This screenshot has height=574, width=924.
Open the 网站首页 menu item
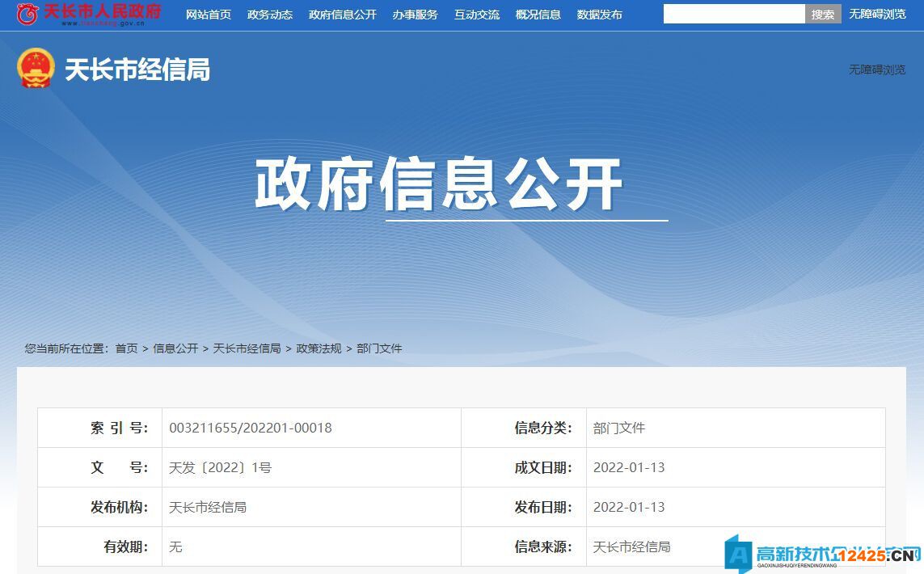click(x=209, y=14)
